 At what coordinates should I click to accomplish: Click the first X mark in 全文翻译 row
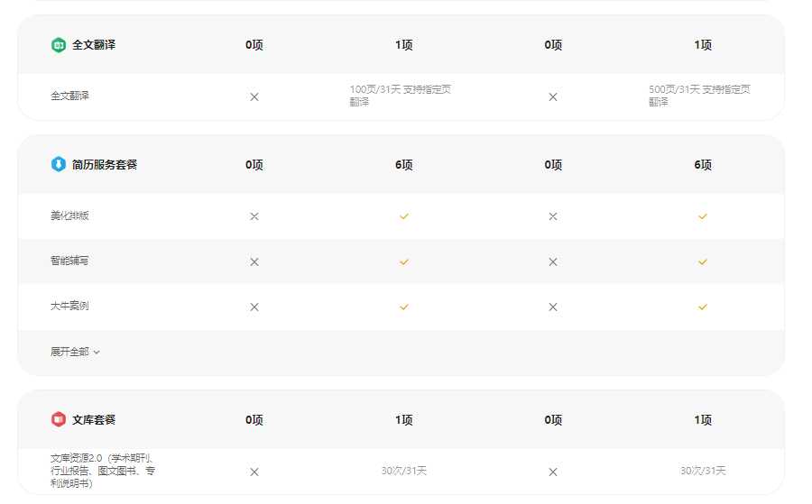(x=254, y=96)
